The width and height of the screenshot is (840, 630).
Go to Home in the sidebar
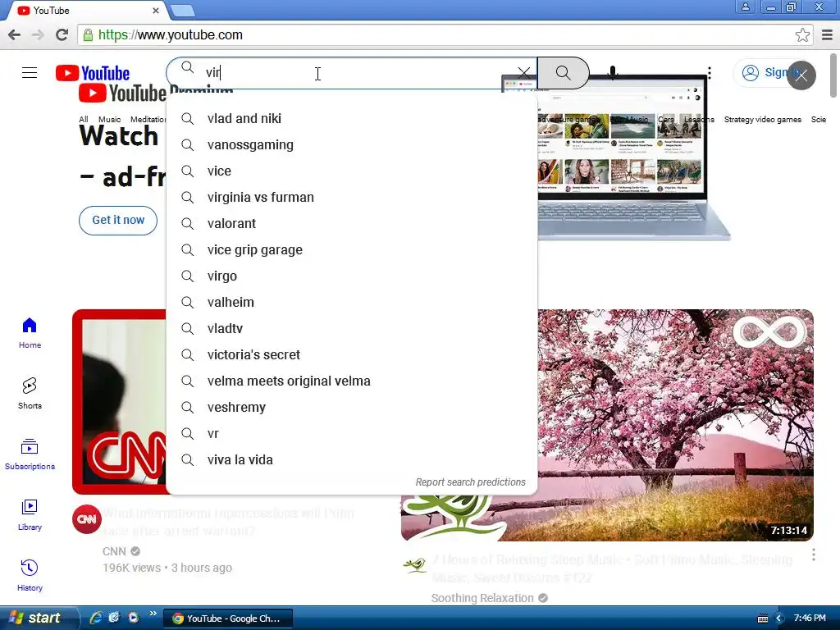point(30,333)
